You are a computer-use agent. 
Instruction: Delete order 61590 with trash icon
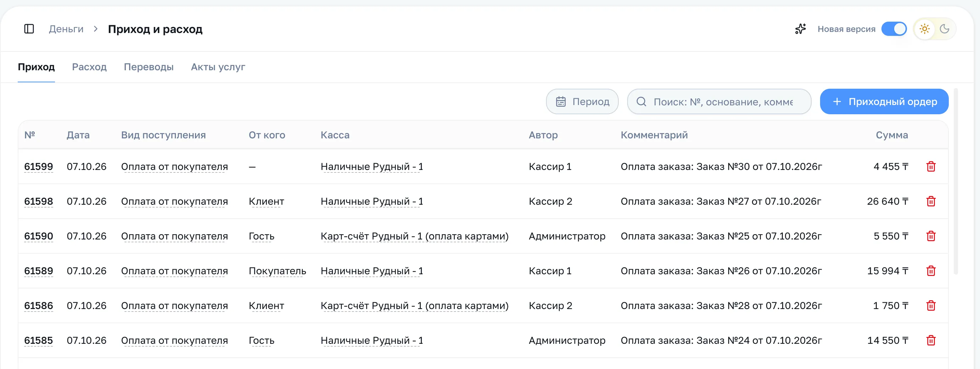point(931,236)
